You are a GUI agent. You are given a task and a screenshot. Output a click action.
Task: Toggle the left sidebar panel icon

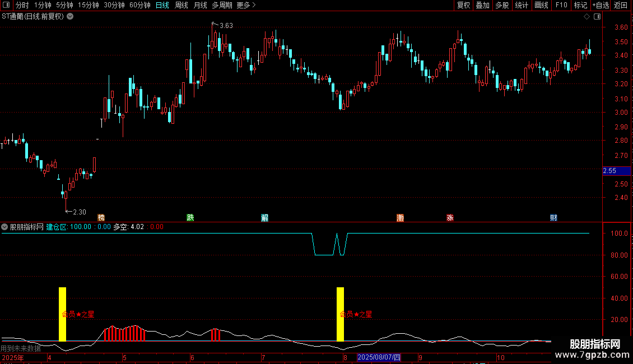click(x=6, y=5)
